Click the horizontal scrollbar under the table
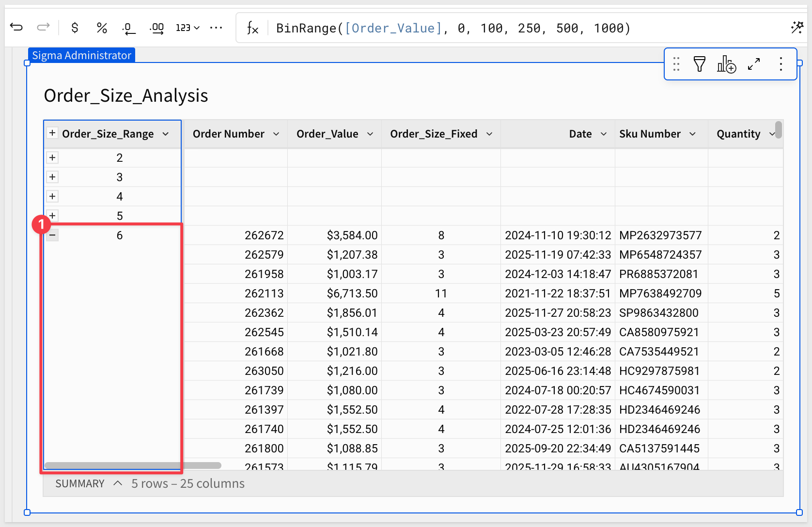The height and width of the screenshot is (527, 812). 133,465
